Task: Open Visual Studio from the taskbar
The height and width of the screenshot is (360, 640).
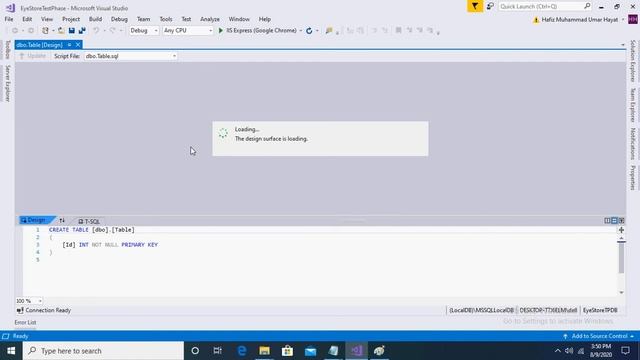Action: (x=356, y=351)
